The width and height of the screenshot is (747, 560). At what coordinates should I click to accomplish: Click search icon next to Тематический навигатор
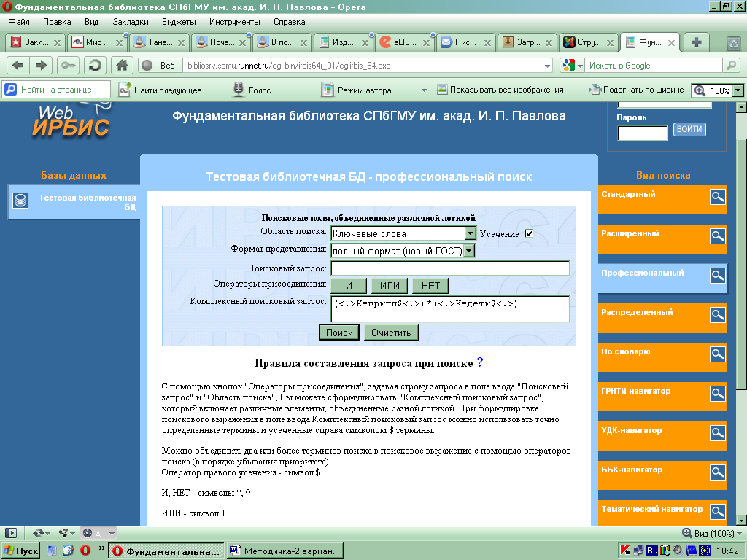[718, 512]
